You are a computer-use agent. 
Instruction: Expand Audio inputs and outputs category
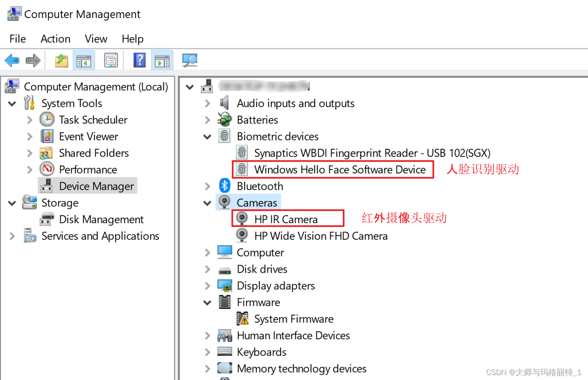(208, 104)
